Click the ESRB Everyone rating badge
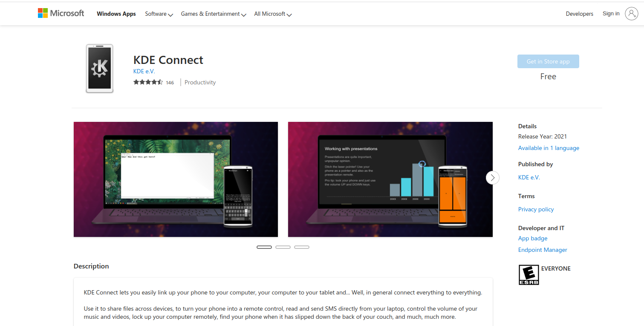This screenshot has height=326, width=644. pyautogui.click(x=528, y=275)
